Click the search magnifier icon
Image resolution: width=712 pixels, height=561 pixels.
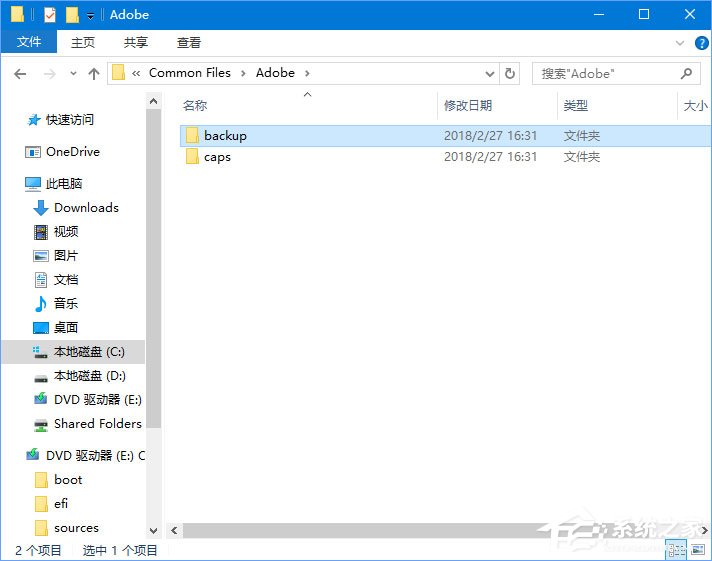[687, 73]
